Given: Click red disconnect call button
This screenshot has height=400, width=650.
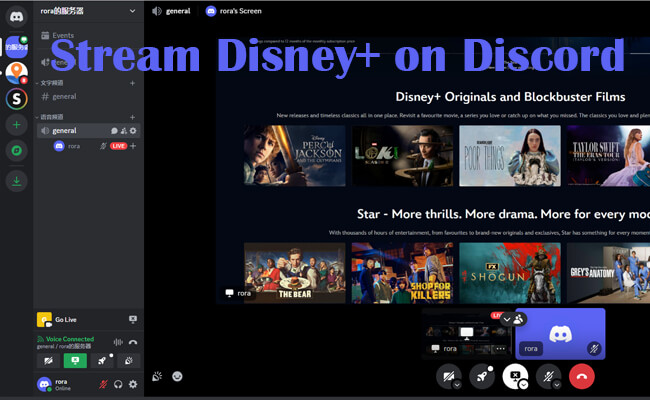Looking at the screenshot, I should point(582,377).
